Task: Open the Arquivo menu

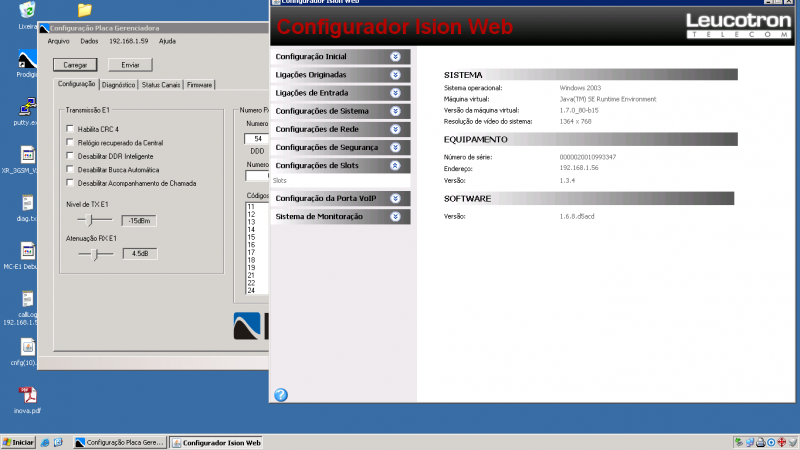Action: 58,41
